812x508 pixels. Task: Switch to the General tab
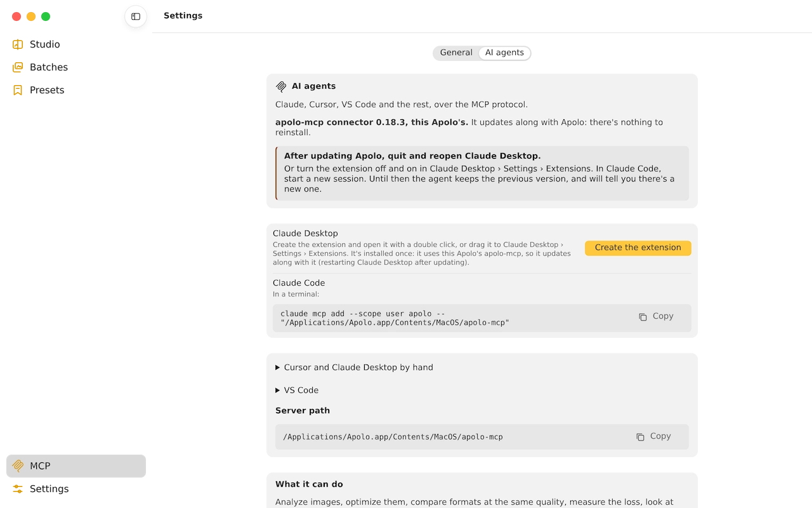tap(456, 53)
